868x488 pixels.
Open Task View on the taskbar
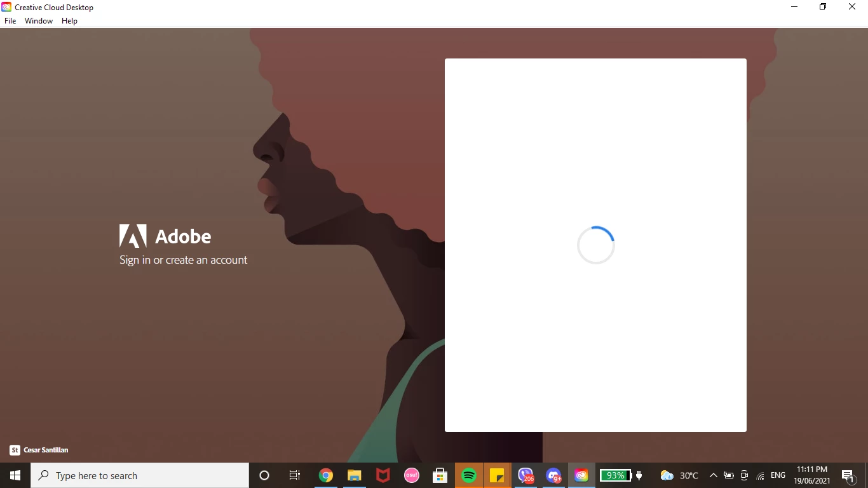click(295, 475)
